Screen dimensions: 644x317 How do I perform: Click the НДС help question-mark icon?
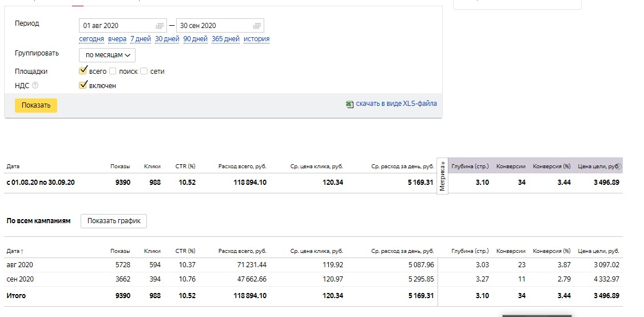tap(35, 86)
